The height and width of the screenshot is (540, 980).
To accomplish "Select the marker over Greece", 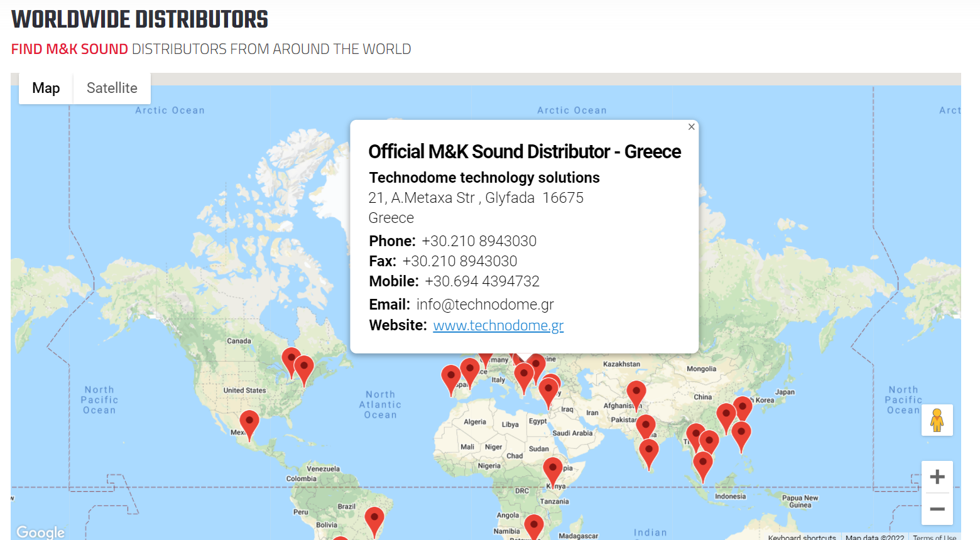I will 524,379.
